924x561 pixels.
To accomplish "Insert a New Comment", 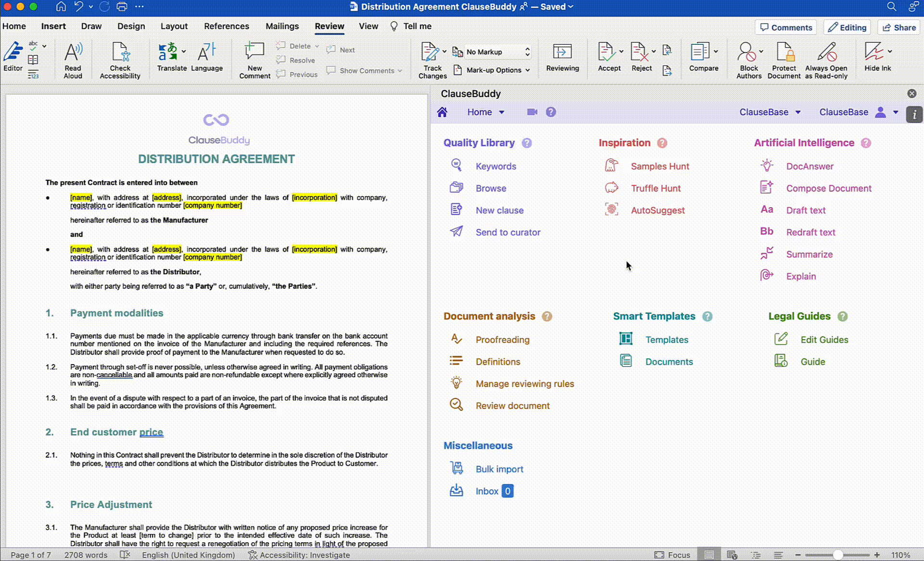I will click(255, 60).
